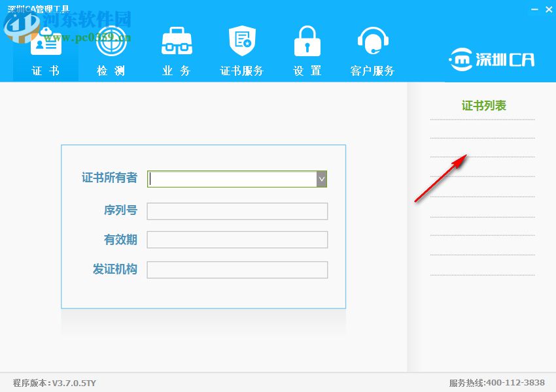
Task: Click the 证书列表 panel header
Action: pos(482,103)
